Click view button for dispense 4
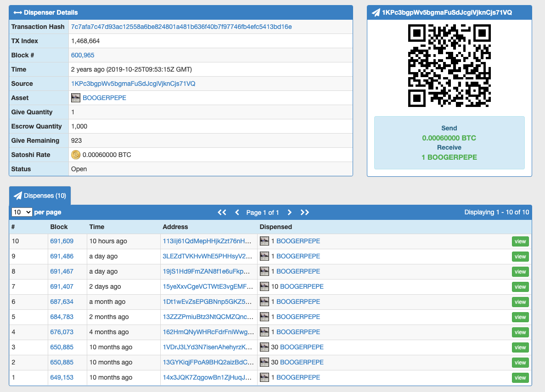The image size is (545, 392). pyautogui.click(x=520, y=332)
